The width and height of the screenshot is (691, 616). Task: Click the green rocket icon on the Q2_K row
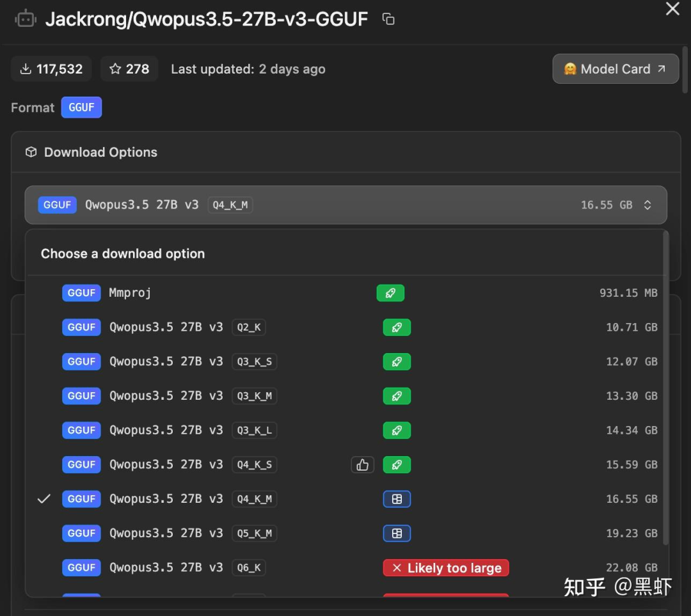397,328
